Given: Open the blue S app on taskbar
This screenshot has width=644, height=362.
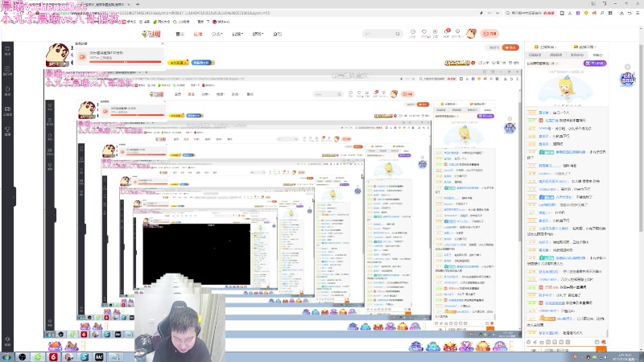Looking at the screenshot, I should 85,357.
